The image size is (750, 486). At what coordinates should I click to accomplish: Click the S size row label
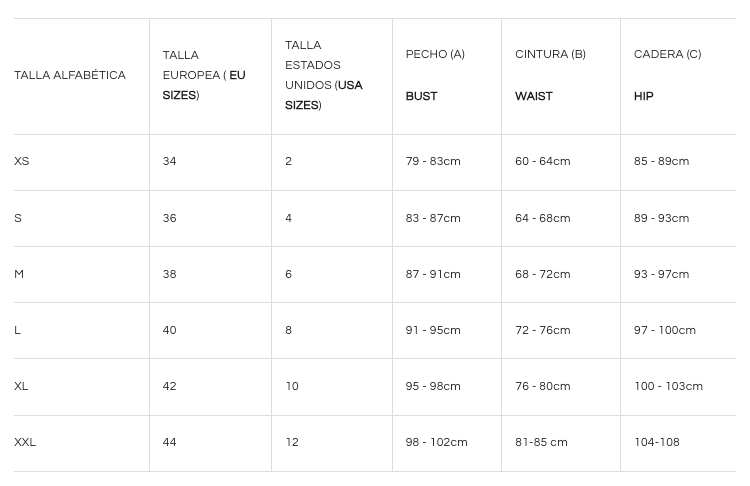[18, 218]
